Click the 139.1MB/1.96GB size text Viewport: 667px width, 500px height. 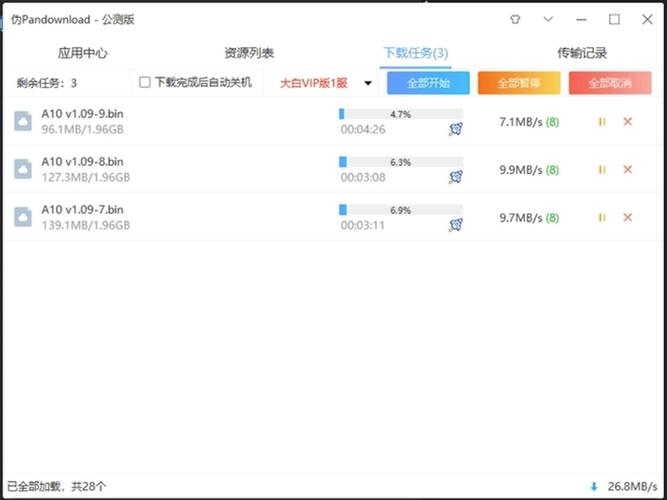(x=86, y=226)
